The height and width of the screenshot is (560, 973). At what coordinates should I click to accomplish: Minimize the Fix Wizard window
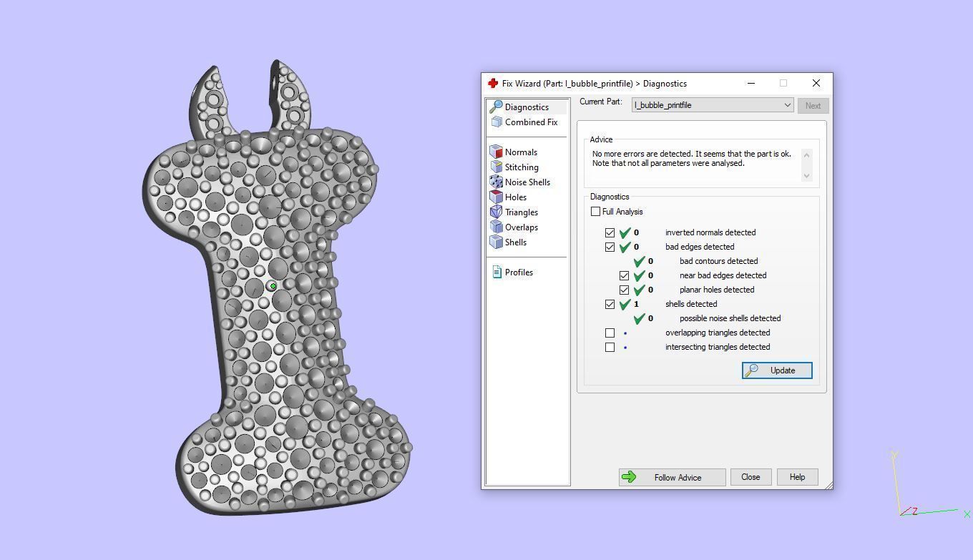pyautogui.click(x=751, y=84)
